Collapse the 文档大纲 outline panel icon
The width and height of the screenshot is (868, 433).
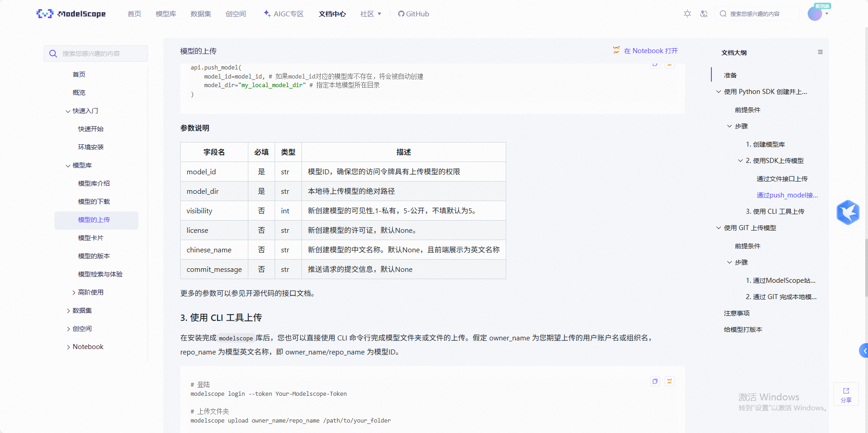tap(820, 52)
